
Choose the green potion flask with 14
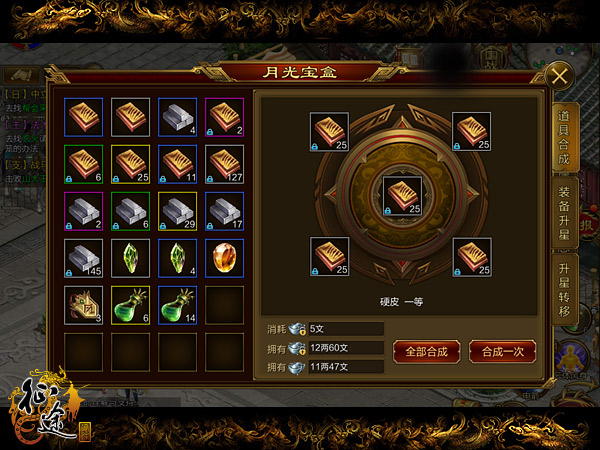point(178,305)
